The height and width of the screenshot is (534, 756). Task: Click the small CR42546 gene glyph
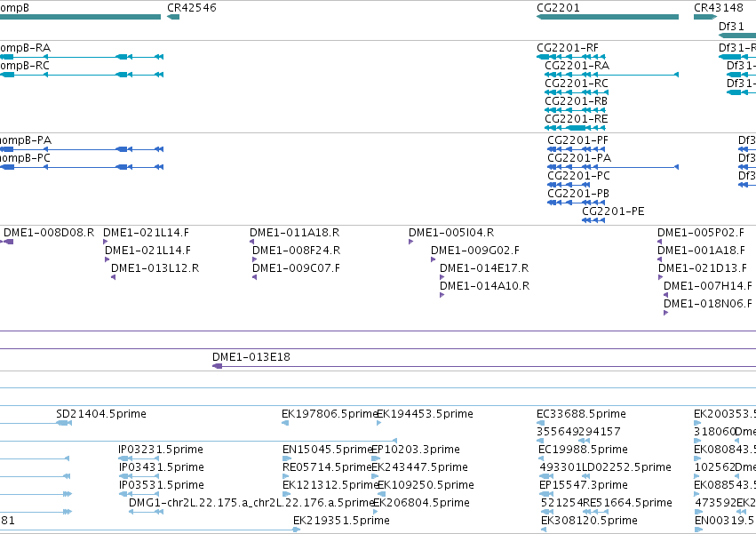click(x=173, y=17)
